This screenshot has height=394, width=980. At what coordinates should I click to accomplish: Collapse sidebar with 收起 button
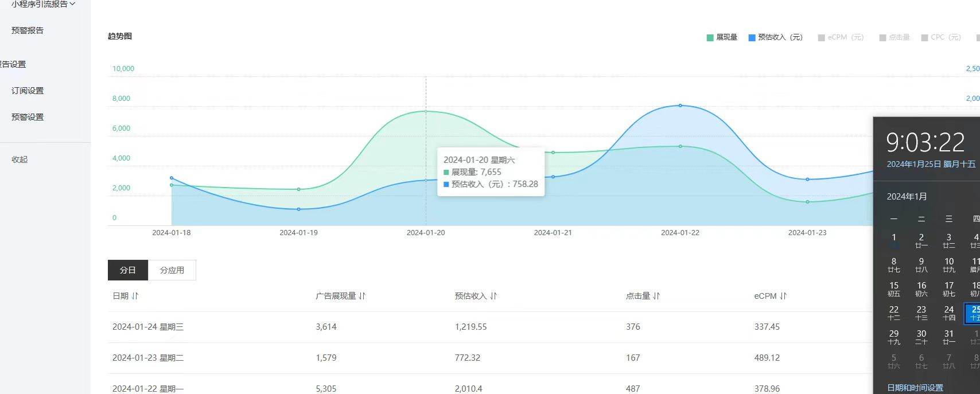coord(20,159)
